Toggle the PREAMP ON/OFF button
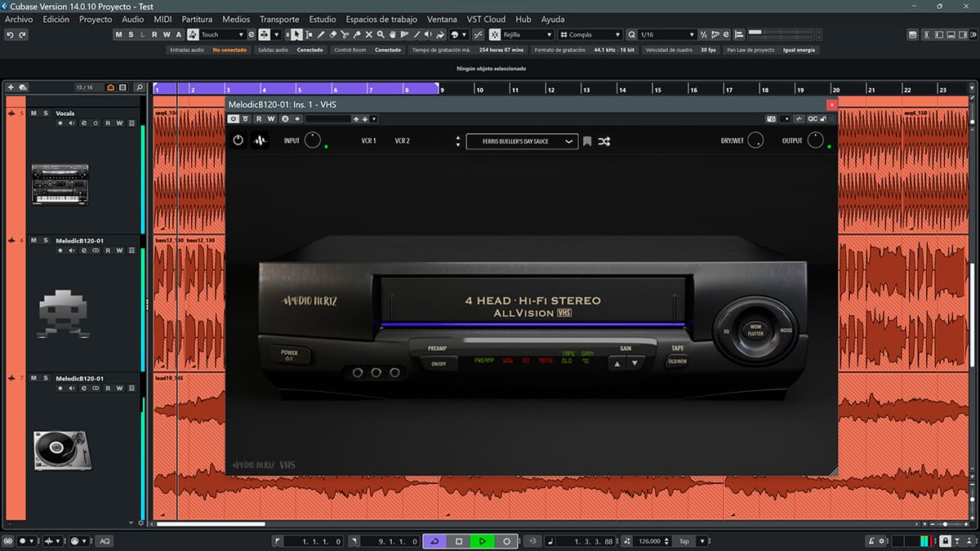Screen dimensions: 980x551 (439, 363)
